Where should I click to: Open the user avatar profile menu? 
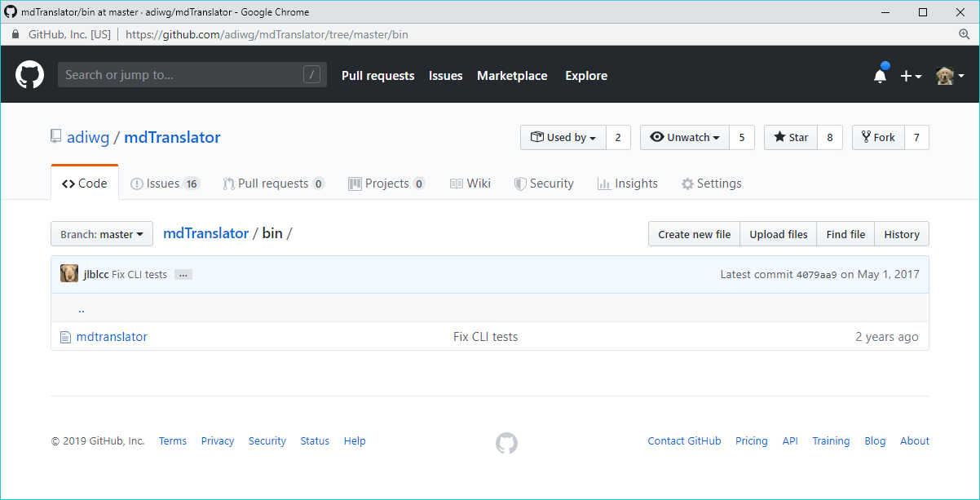pos(950,76)
